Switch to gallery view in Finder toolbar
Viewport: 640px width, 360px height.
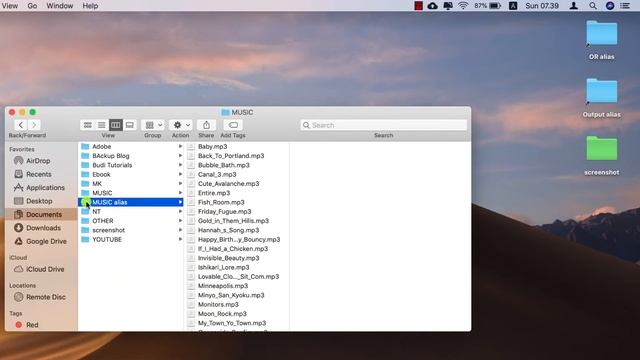click(129, 125)
